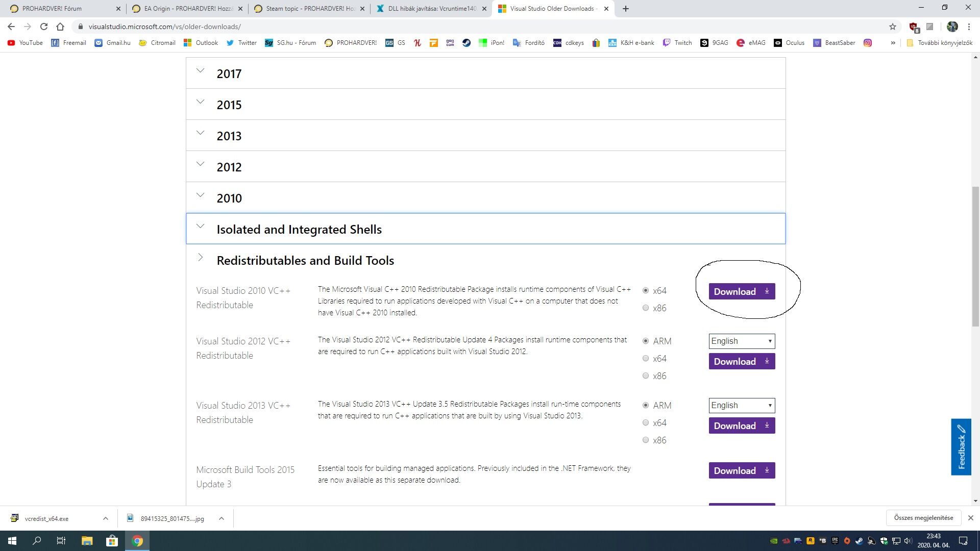The image size is (980, 551).
Task: Open the K&H e-bank bookmark
Action: 631,43
